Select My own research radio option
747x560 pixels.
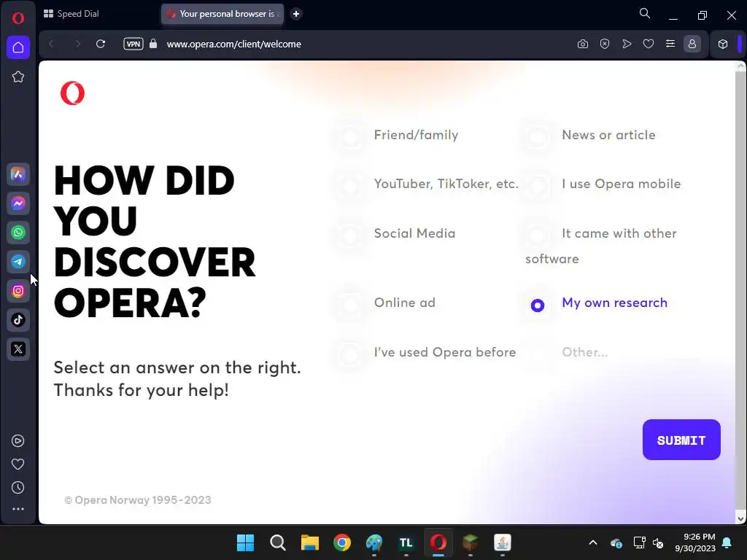point(538,306)
